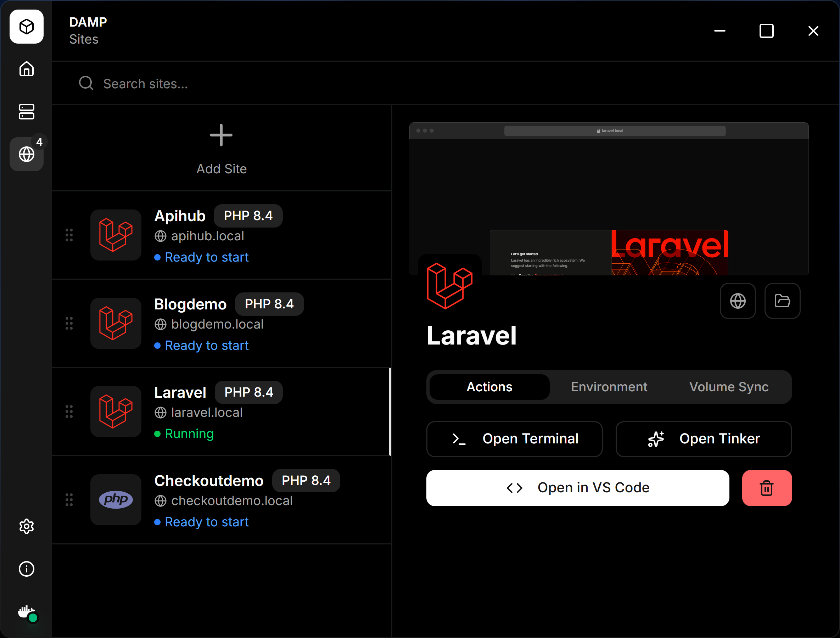This screenshot has width=840, height=638.
Task: Open the Services panel from the sidebar
Action: point(26,112)
